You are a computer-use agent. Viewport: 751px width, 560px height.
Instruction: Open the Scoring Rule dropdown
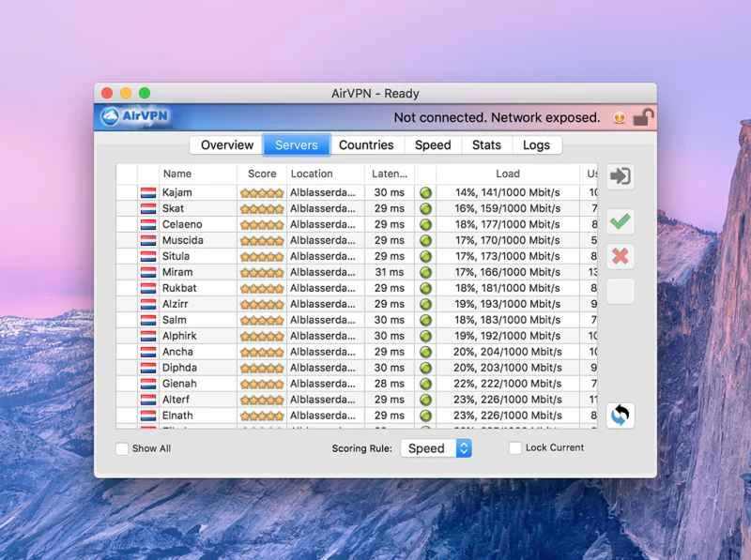coord(437,448)
